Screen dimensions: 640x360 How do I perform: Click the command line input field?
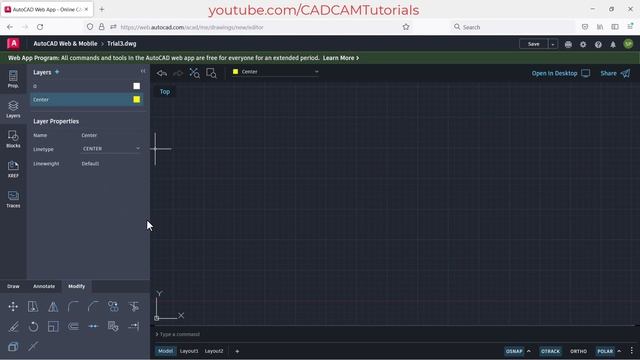[x=394, y=334]
